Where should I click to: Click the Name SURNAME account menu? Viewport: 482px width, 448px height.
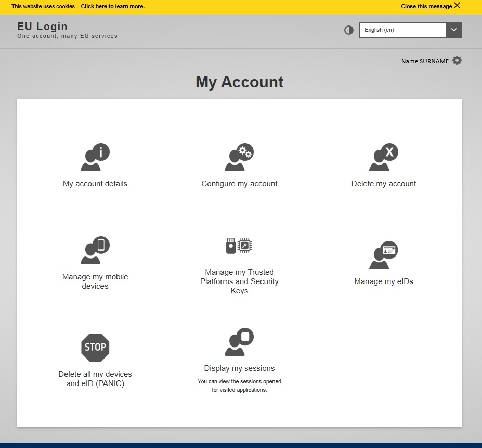point(424,61)
